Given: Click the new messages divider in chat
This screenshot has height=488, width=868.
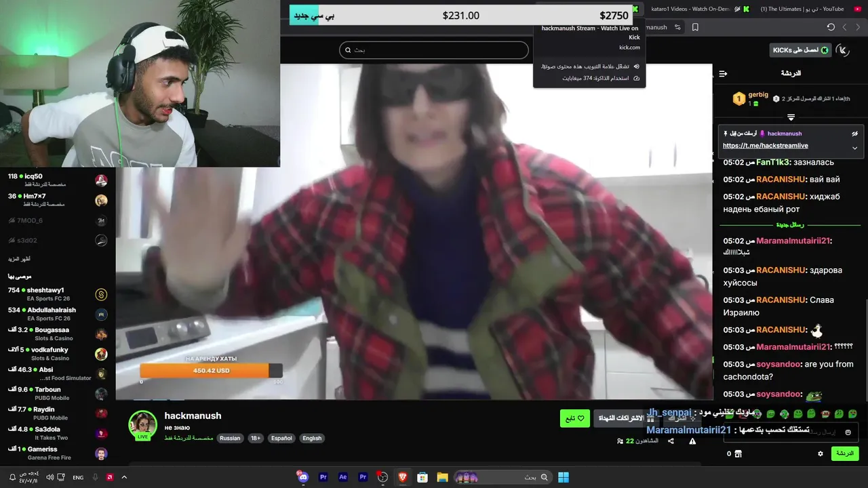Looking at the screenshot, I should pos(790,224).
